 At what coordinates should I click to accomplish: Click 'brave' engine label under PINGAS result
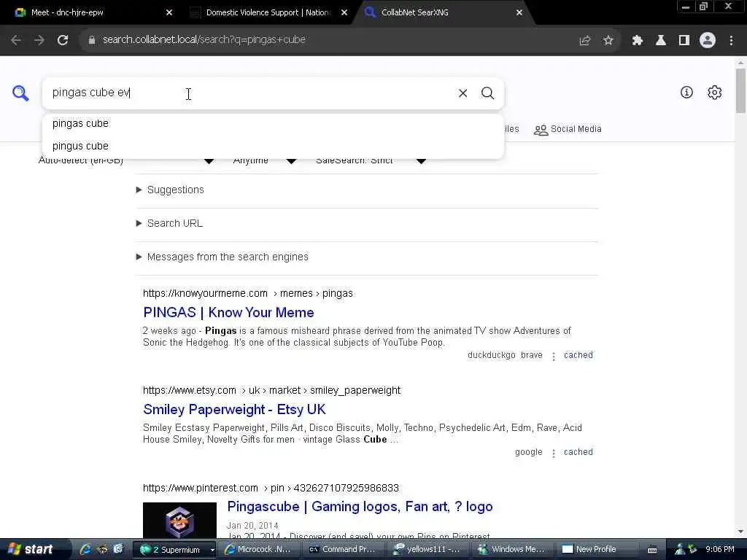point(532,355)
